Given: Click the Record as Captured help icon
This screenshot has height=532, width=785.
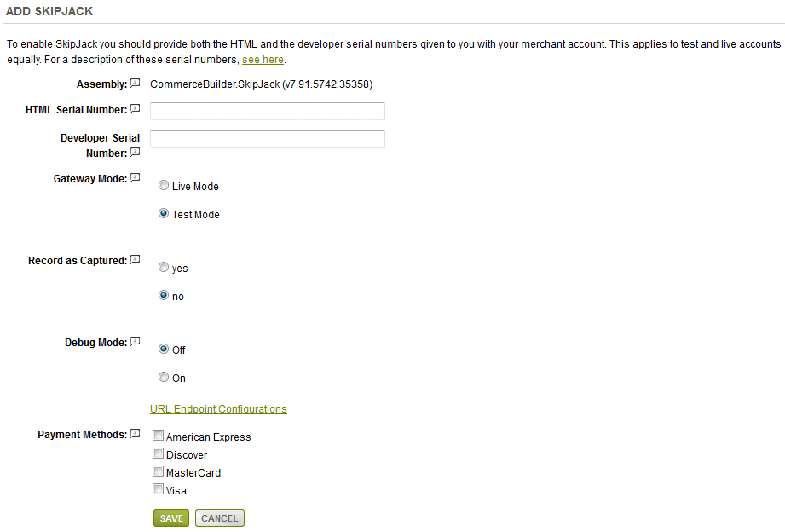Looking at the screenshot, I should tap(135, 260).
